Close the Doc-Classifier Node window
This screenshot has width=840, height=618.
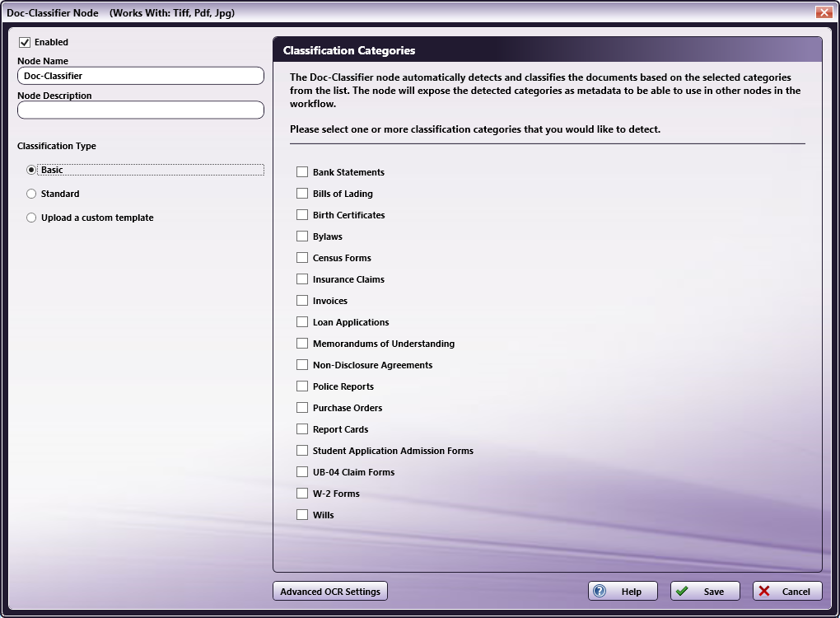(824, 12)
